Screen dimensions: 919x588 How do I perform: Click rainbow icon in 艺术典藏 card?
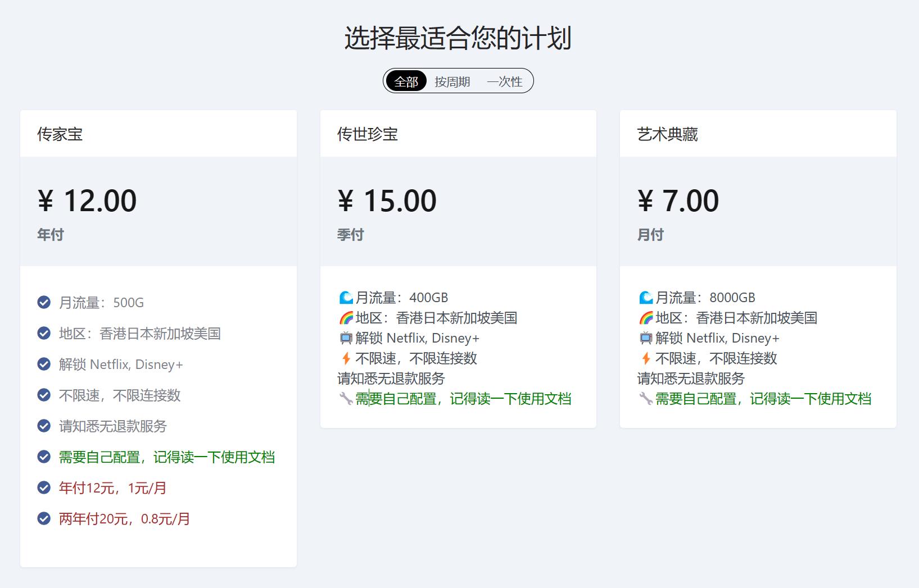646,318
